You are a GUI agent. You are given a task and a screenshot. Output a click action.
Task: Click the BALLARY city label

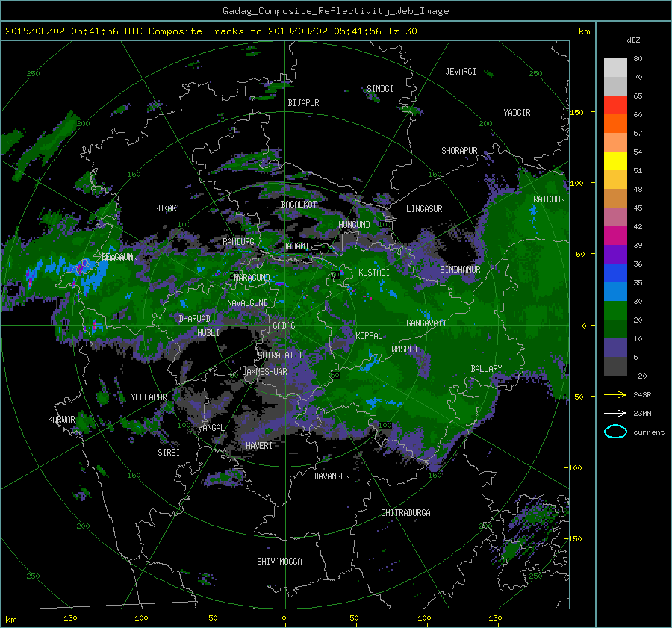click(486, 369)
